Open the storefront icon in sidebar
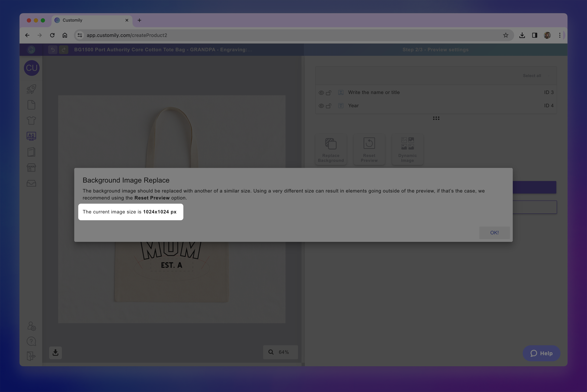587x392 pixels. tap(31, 168)
